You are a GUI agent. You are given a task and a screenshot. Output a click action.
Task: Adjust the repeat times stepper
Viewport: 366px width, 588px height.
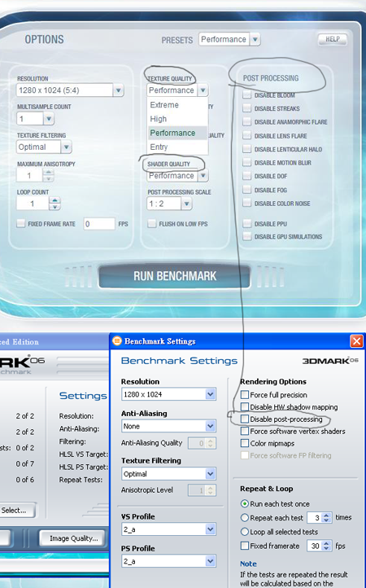(326, 518)
